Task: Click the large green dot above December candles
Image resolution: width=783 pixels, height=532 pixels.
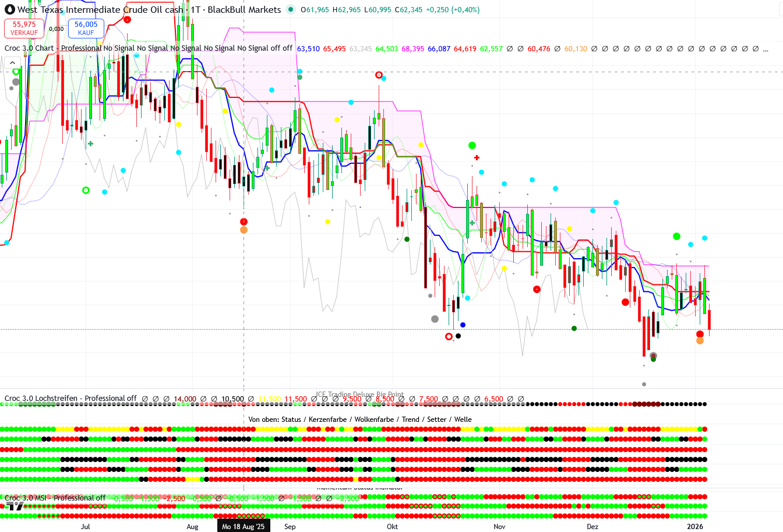Action: click(676, 236)
